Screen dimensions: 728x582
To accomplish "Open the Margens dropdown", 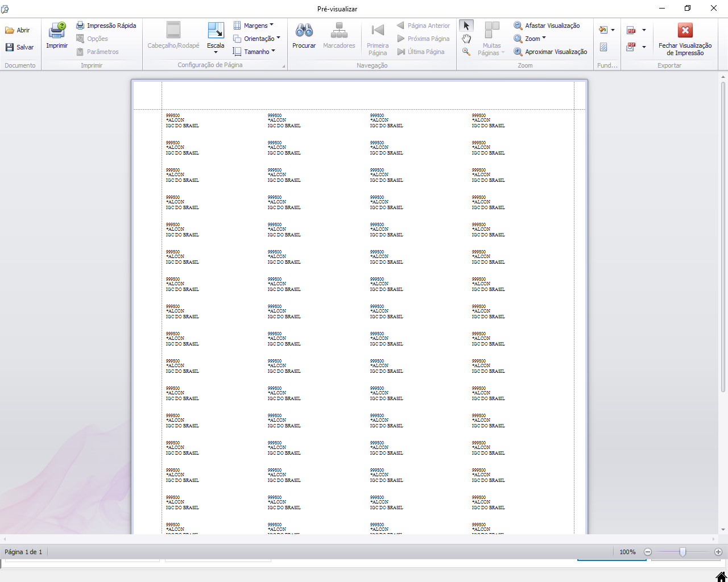I will (x=254, y=26).
